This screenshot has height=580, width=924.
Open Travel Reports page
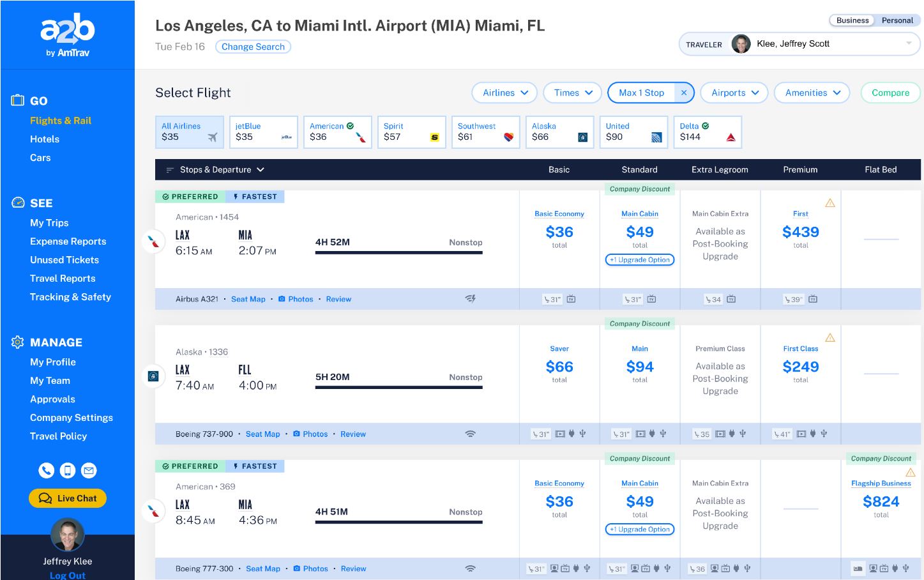(63, 279)
